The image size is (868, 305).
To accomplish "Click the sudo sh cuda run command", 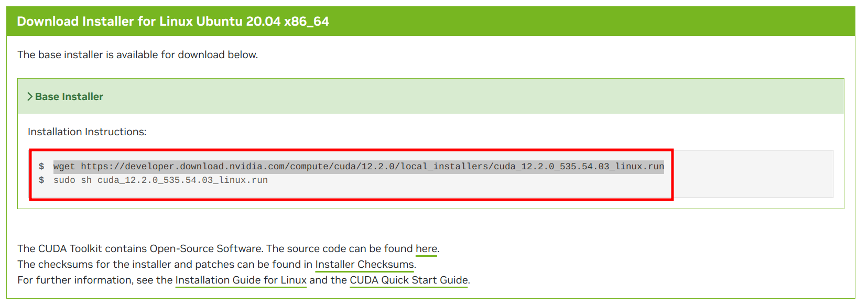I will point(160,180).
